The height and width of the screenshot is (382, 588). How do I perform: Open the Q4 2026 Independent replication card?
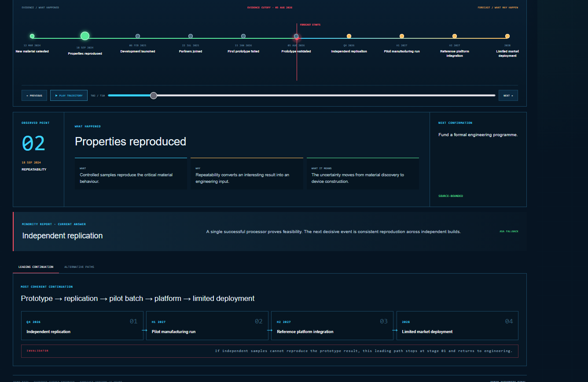[x=82, y=326]
